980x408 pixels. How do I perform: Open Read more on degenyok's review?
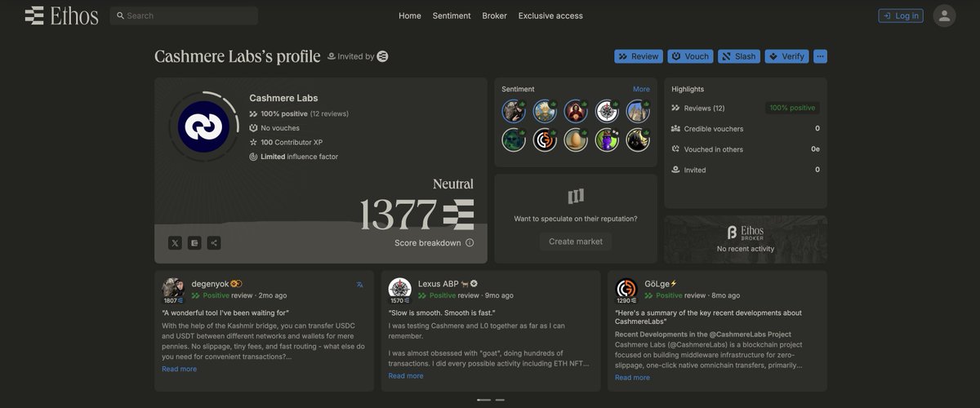point(179,369)
